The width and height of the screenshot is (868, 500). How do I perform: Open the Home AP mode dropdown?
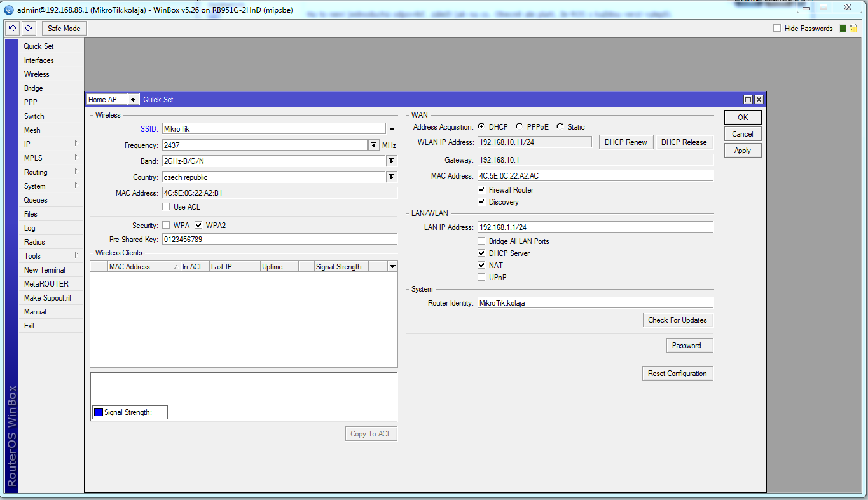pyautogui.click(x=133, y=100)
